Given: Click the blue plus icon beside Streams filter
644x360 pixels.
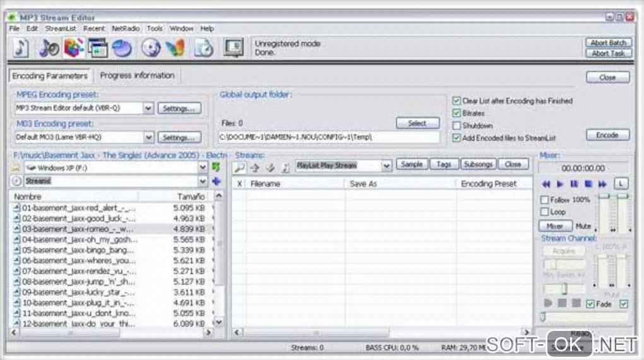Looking at the screenshot, I should click(x=216, y=181).
